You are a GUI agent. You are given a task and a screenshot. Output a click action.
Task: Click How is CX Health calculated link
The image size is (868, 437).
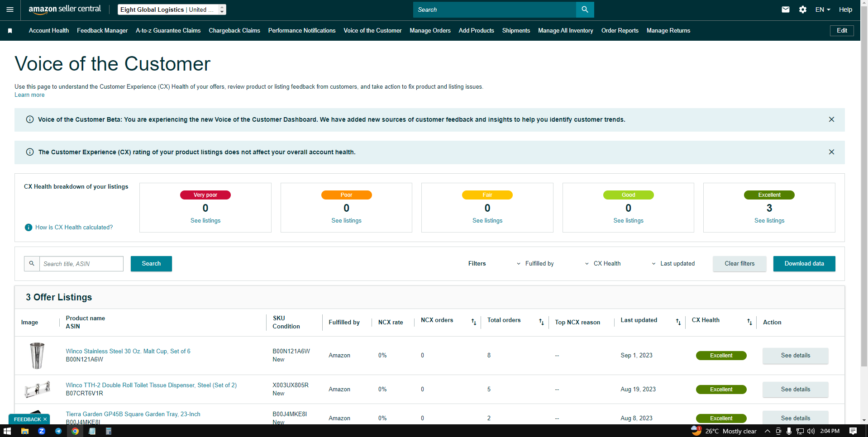click(x=74, y=228)
